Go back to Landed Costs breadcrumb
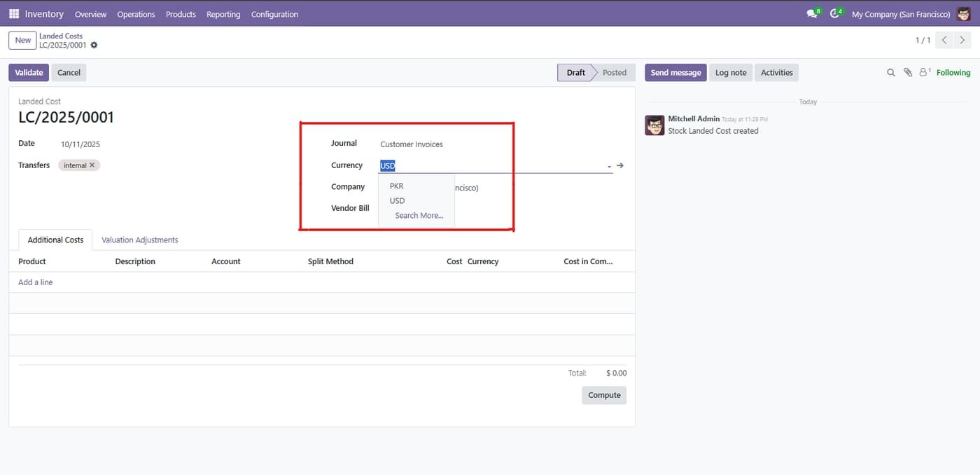The image size is (980, 475). pos(61,36)
